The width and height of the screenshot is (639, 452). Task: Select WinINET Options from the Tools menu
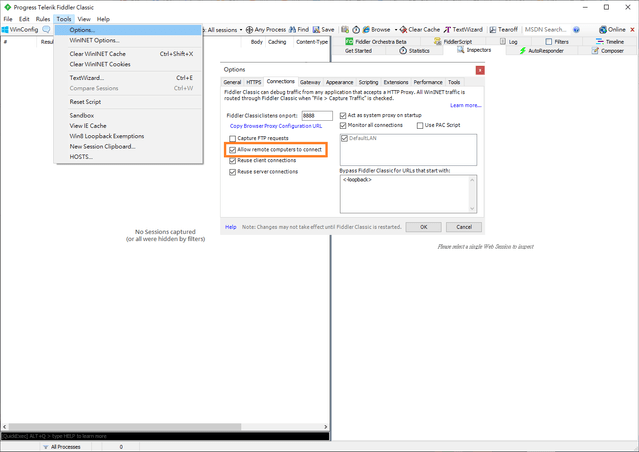point(94,40)
